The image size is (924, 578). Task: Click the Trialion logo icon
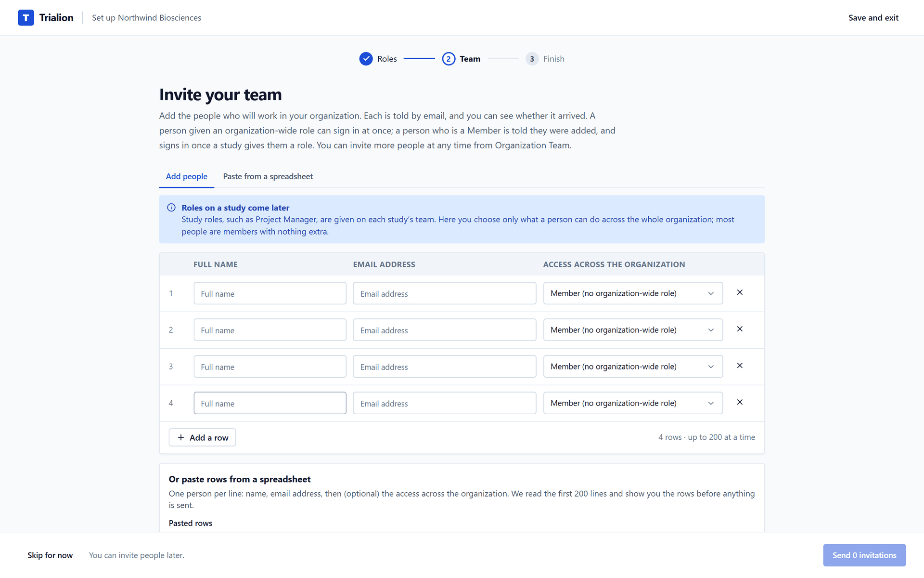26,18
